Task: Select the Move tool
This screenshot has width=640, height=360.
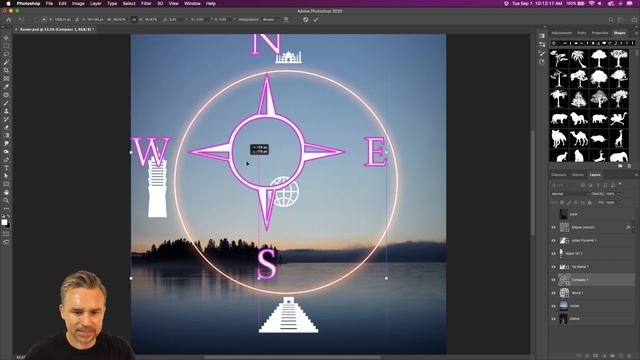Action: coord(6,38)
